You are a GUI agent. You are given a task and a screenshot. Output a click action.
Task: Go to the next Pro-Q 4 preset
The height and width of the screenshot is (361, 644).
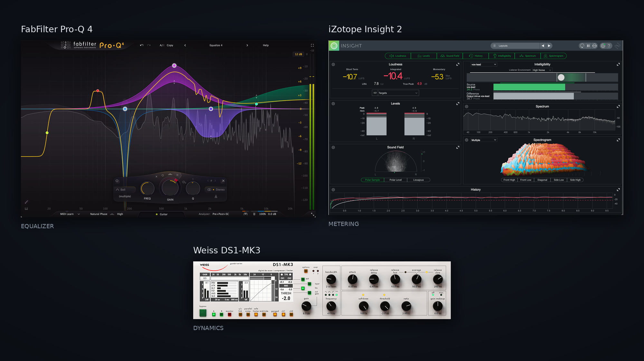pyautogui.click(x=247, y=45)
